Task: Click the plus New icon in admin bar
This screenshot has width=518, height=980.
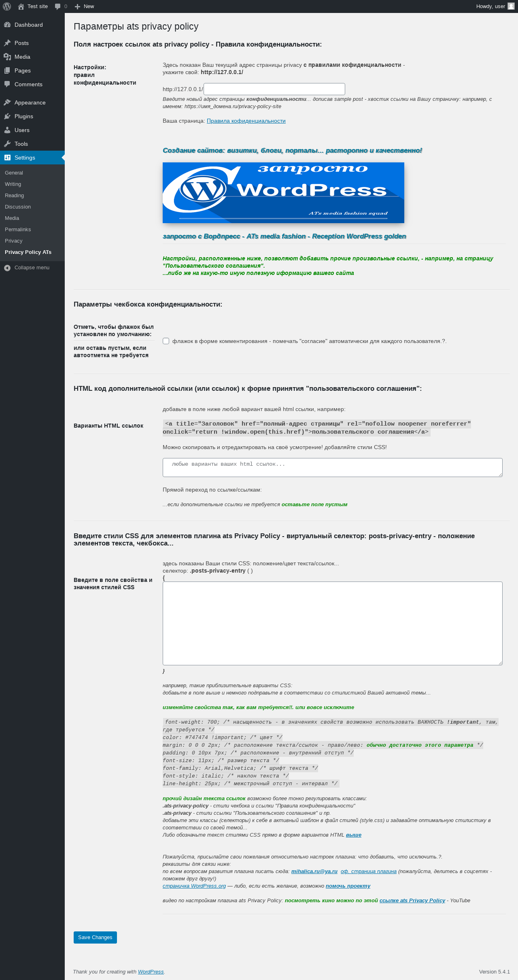Action: tap(77, 6)
